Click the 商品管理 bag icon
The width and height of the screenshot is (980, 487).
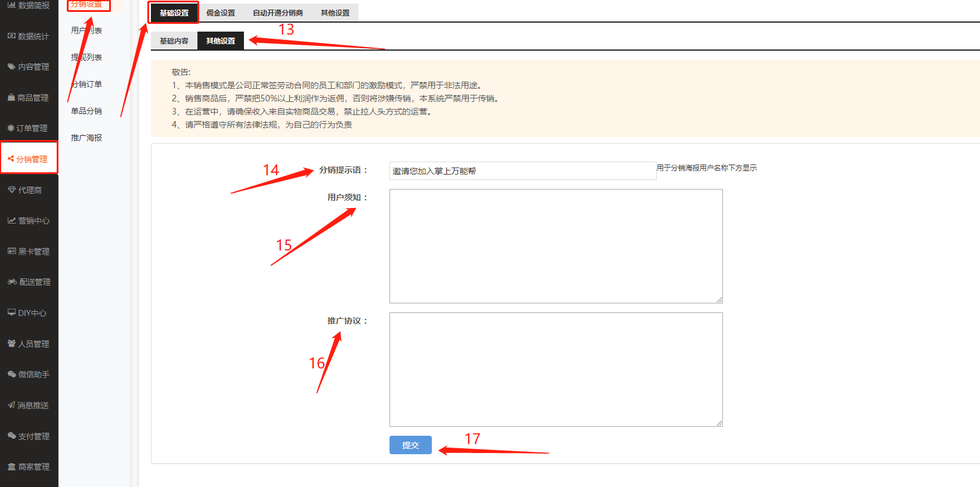[11, 98]
